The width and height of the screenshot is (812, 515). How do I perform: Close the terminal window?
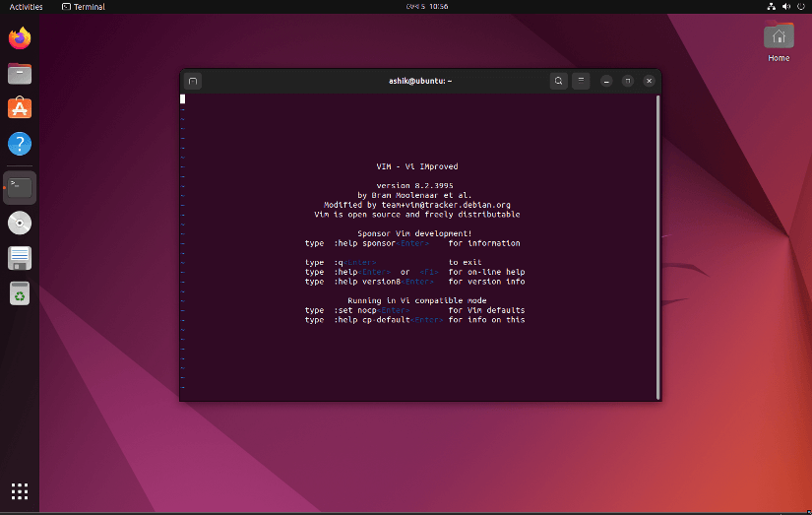[649, 81]
